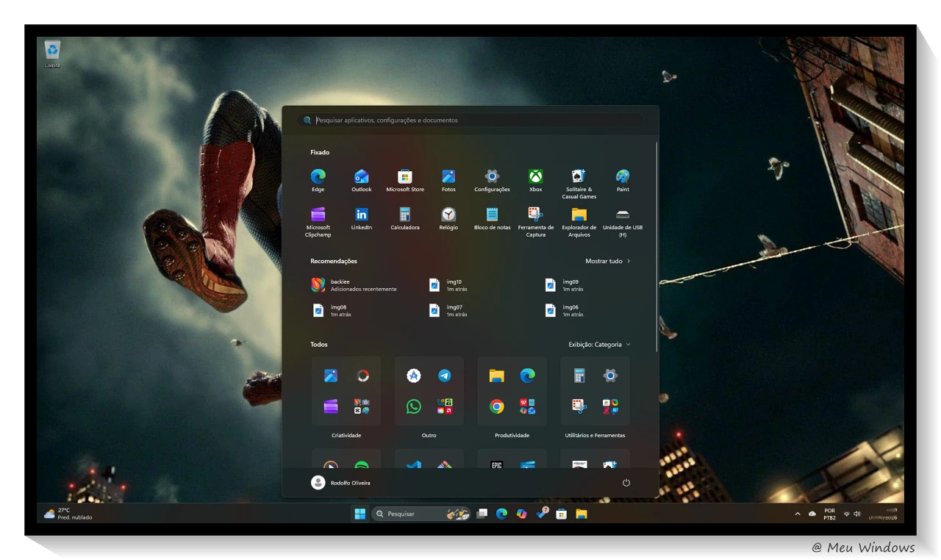Image resolution: width=941 pixels, height=560 pixels.
Task: Expand the Exibição: Categoria dropdown
Action: pos(599,345)
